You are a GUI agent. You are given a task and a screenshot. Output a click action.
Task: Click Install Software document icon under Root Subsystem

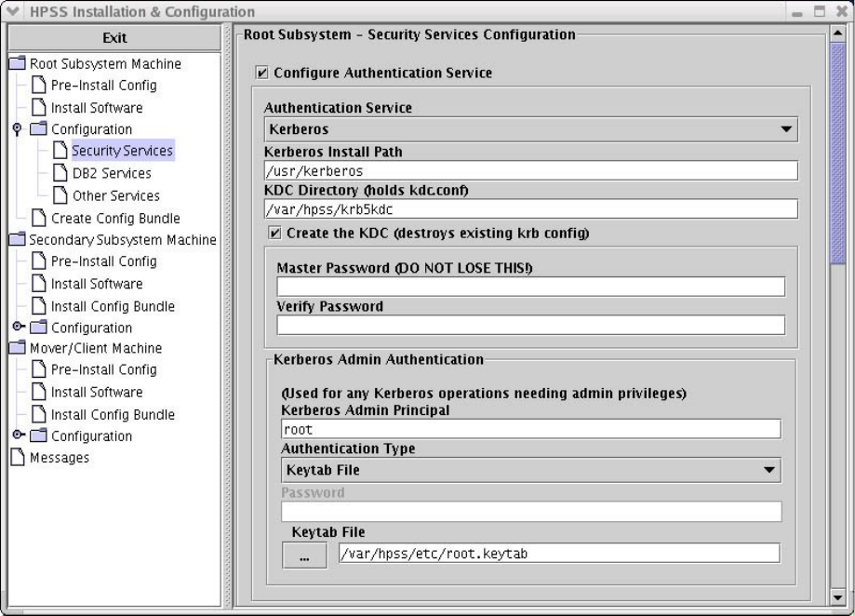[39, 107]
